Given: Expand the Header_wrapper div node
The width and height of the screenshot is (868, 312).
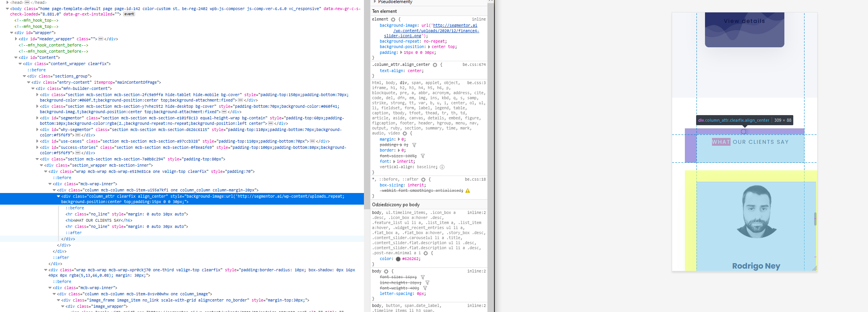Looking at the screenshot, I should pyautogui.click(x=16, y=39).
